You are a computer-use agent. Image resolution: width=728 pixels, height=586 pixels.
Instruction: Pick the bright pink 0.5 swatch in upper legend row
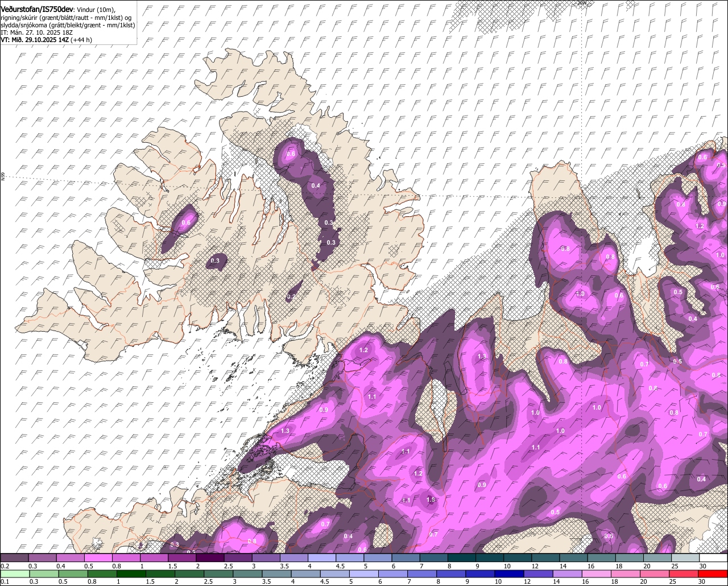point(98,558)
